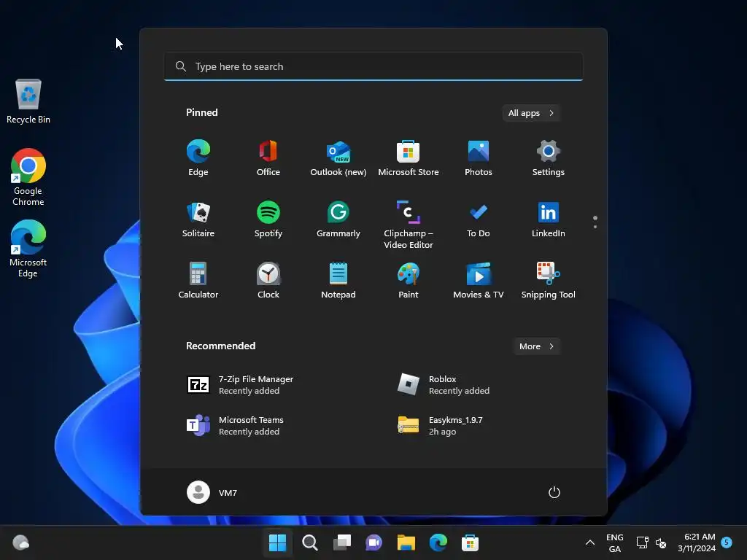Open Microsoft Store from taskbar

(x=470, y=542)
